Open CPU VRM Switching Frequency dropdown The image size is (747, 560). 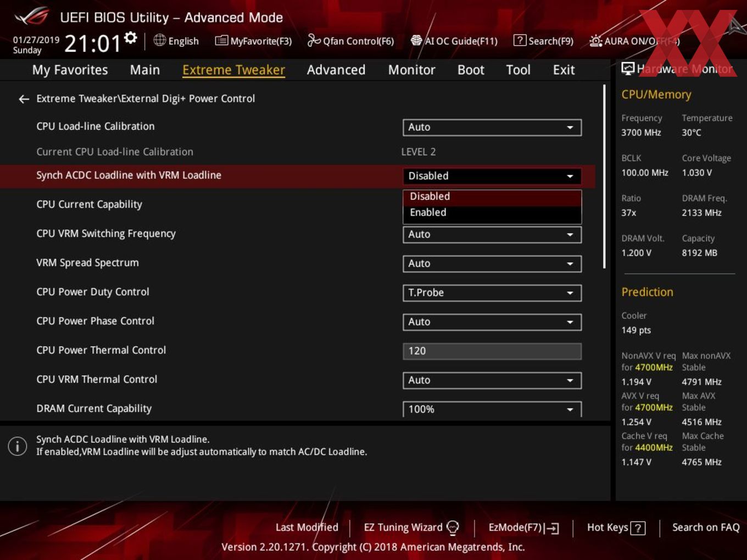(x=492, y=234)
